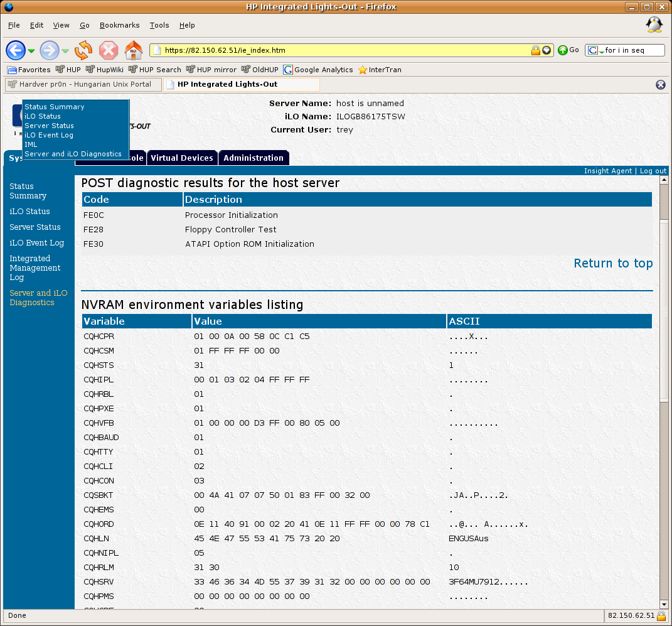Open Server and iLO Diagnostics sidebar link

pos(38,298)
